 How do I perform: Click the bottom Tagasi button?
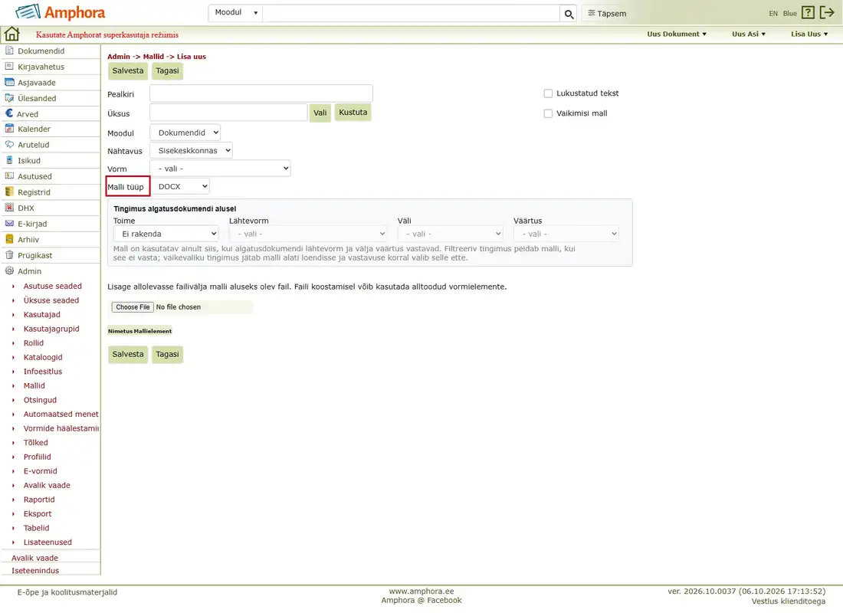[x=167, y=354]
